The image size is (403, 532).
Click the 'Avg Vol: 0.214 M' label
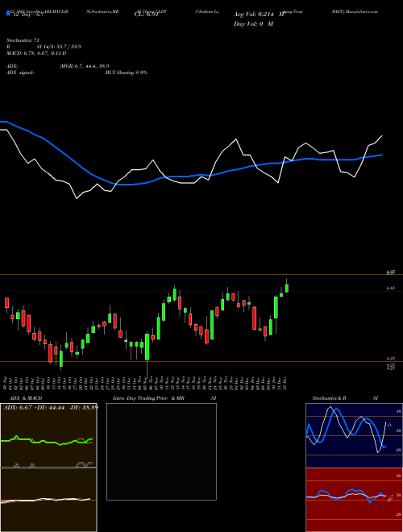(x=259, y=15)
